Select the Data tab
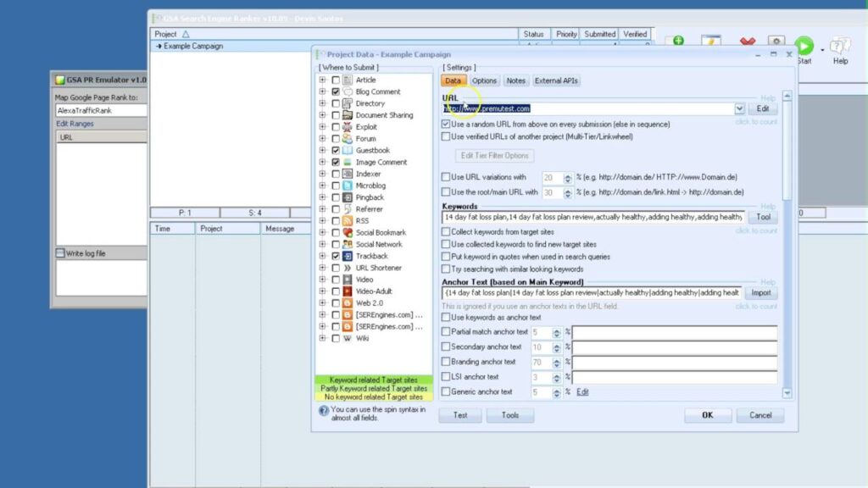The height and width of the screenshot is (488, 868). [453, 80]
